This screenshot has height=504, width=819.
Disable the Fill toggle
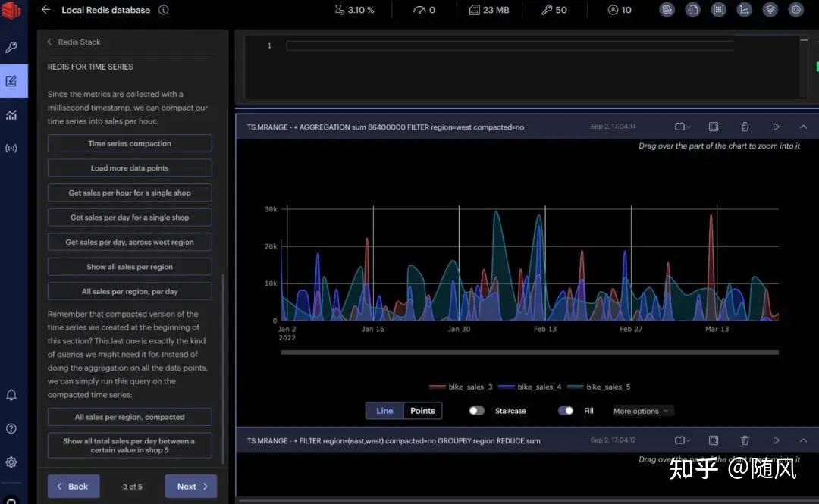click(x=566, y=411)
